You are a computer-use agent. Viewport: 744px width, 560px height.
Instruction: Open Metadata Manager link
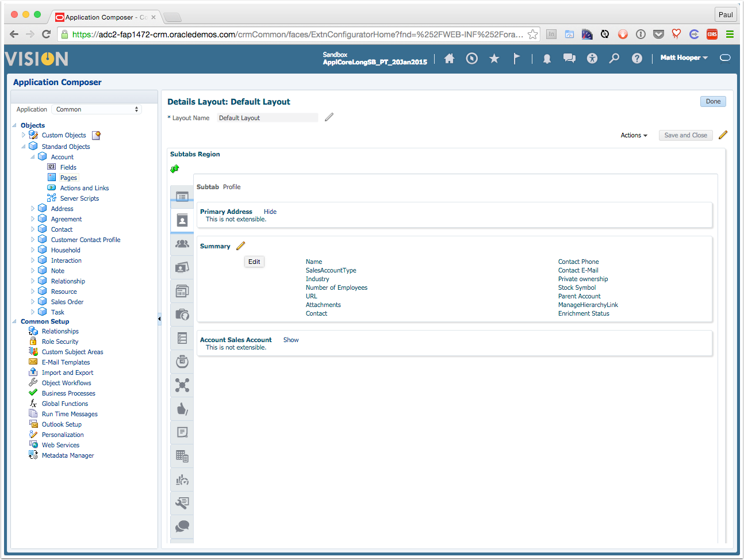(x=68, y=455)
